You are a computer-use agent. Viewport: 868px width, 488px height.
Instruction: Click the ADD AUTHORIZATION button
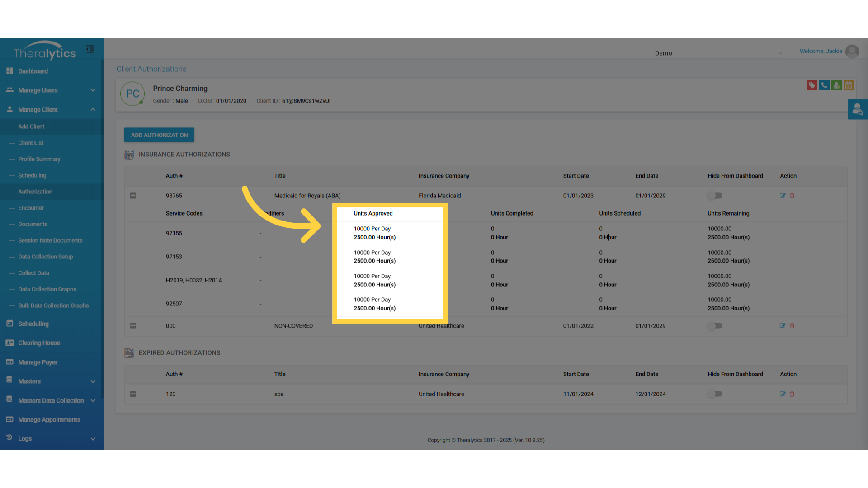pos(159,135)
